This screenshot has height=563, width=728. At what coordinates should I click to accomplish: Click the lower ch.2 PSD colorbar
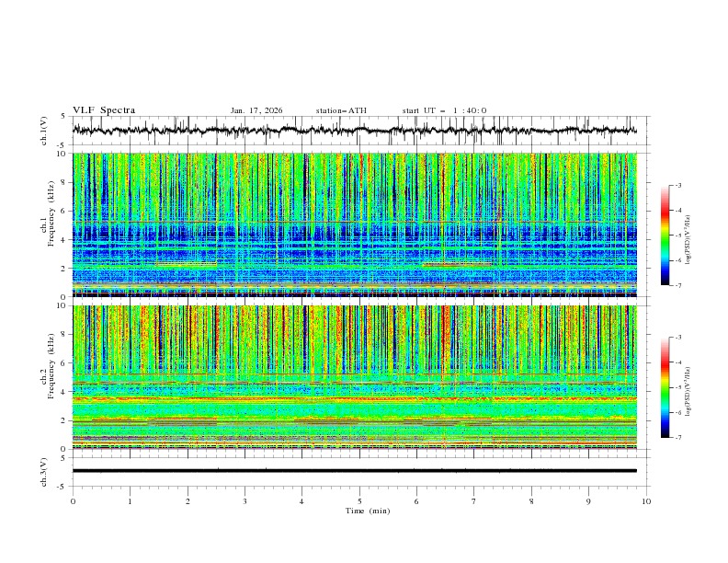[665, 387]
